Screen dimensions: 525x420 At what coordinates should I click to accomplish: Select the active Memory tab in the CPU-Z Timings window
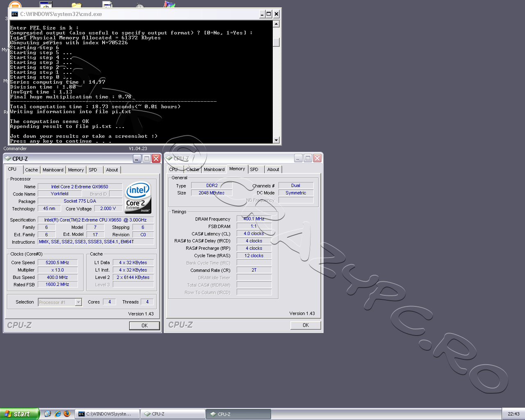coord(237,169)
